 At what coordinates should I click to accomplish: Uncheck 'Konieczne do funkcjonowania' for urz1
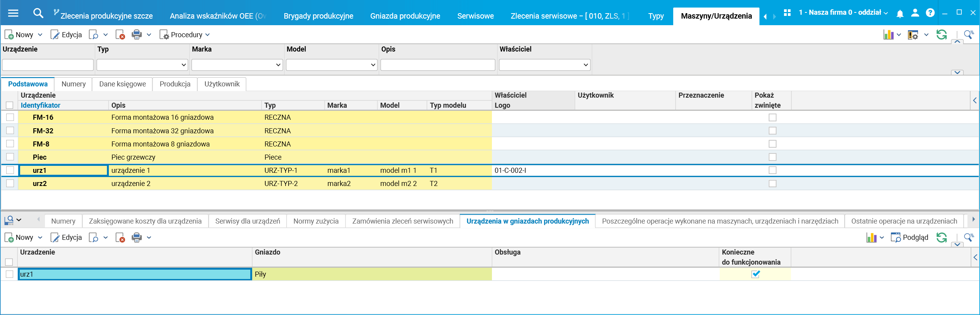pos(755,274)
